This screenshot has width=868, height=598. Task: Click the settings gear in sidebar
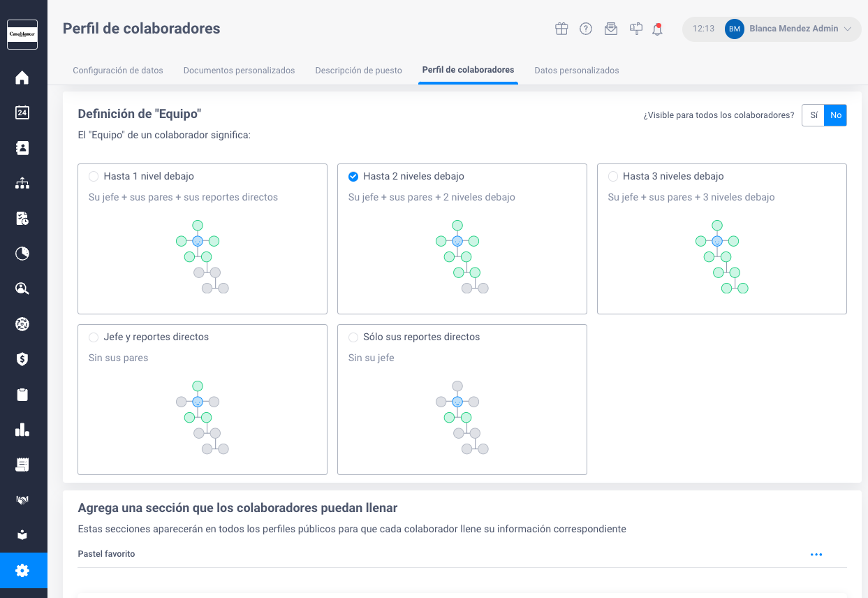[22, 571]
